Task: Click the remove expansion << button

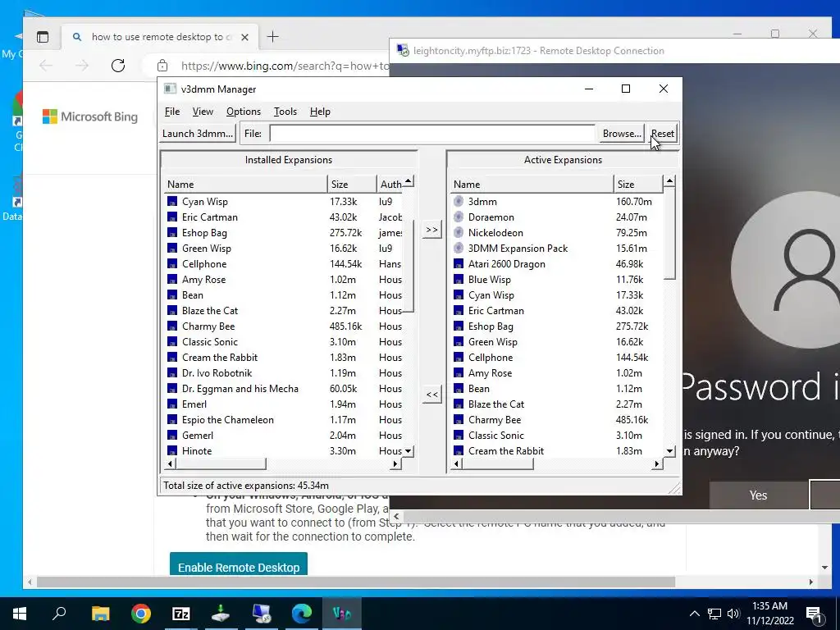Action: click(431, 395)
